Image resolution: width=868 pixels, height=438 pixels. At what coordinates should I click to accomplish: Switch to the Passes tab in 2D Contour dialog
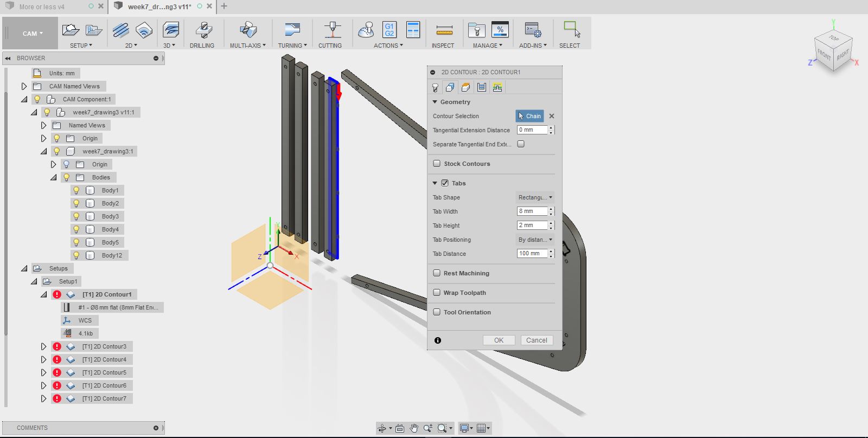pos(482,87)
